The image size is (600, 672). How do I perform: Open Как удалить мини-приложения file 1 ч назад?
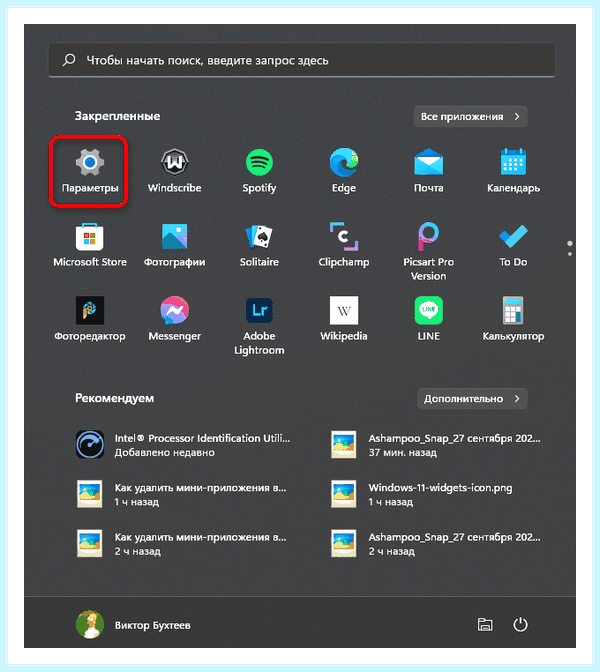[183, 494]
